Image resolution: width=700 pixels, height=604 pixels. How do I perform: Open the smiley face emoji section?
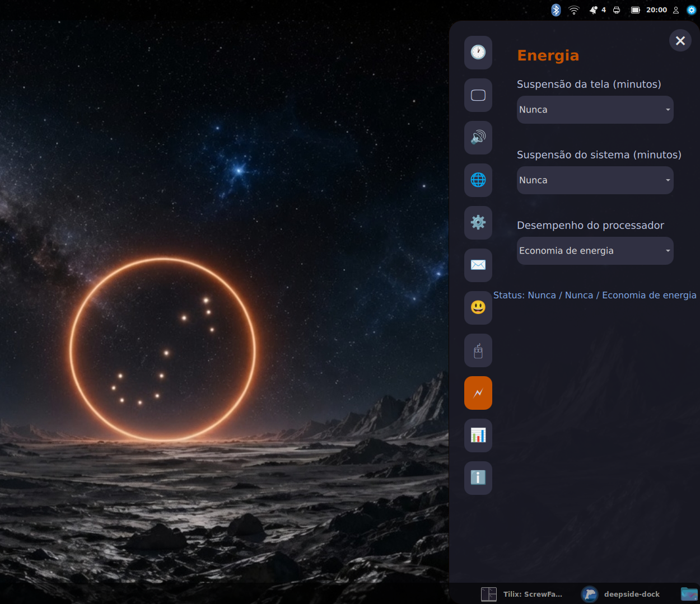pos(478,308)
